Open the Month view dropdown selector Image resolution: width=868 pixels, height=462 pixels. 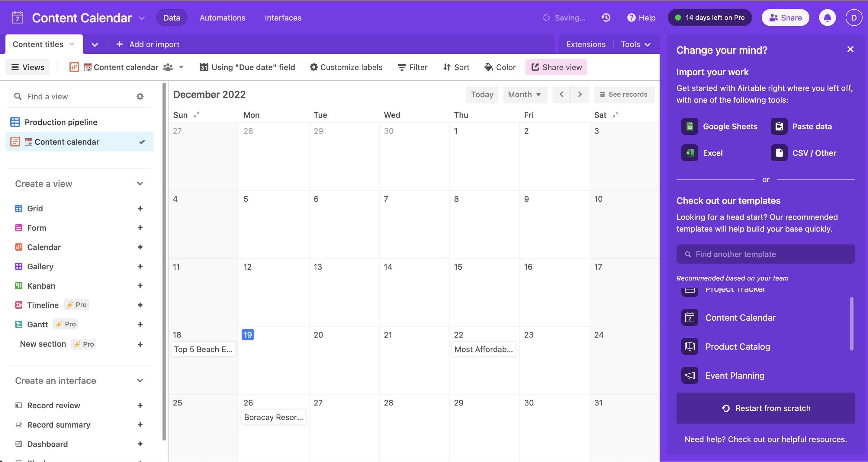click(523, 94)
